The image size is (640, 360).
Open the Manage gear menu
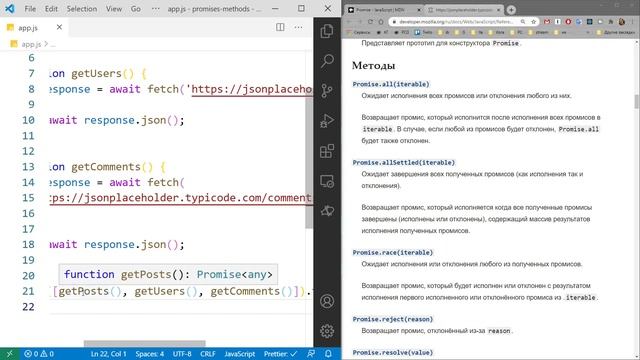tap(327, 331)
